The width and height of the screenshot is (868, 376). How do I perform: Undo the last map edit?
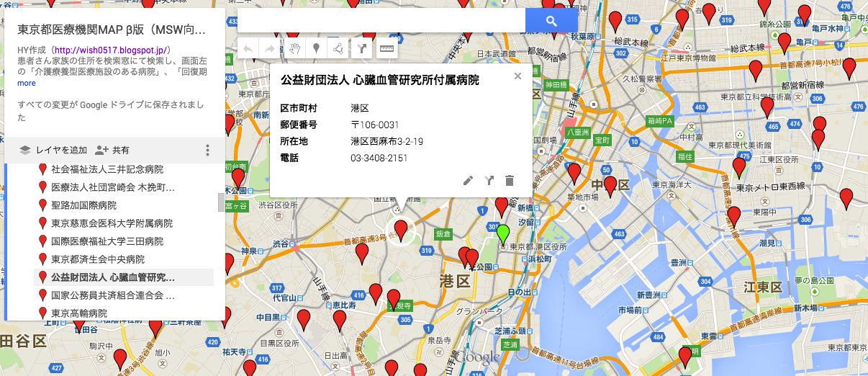pos(248,48)
